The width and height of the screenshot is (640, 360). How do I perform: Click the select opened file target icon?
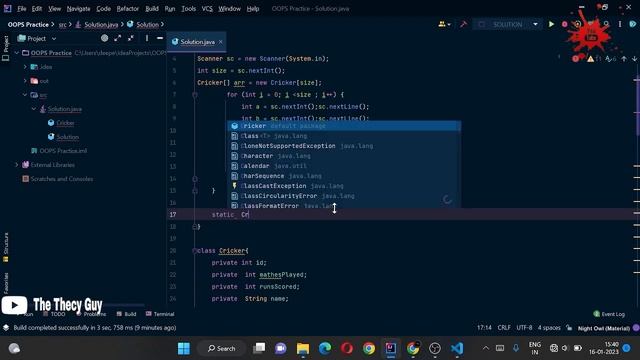coord(104,38)
